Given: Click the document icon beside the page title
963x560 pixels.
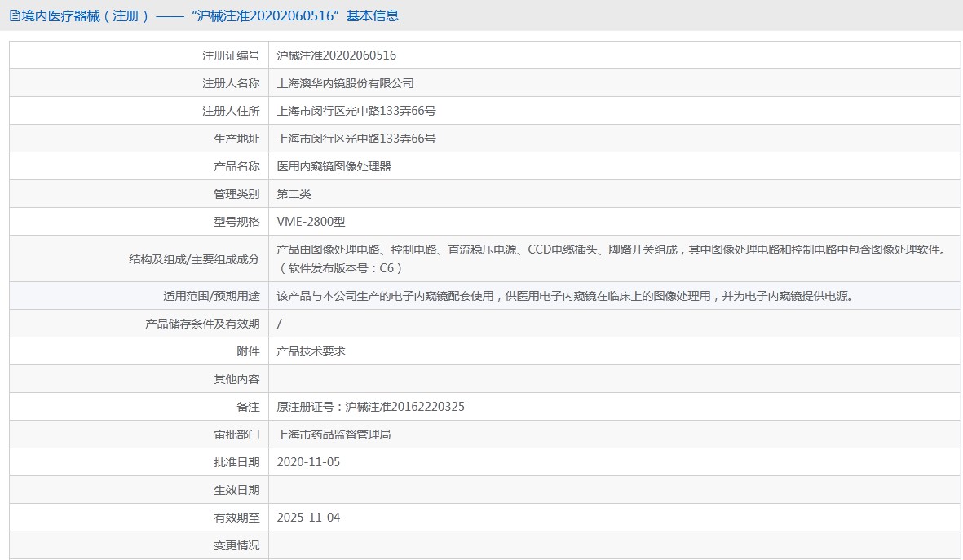Looking at the screenshot, I should pyautogui.click(x=15, y=16).
